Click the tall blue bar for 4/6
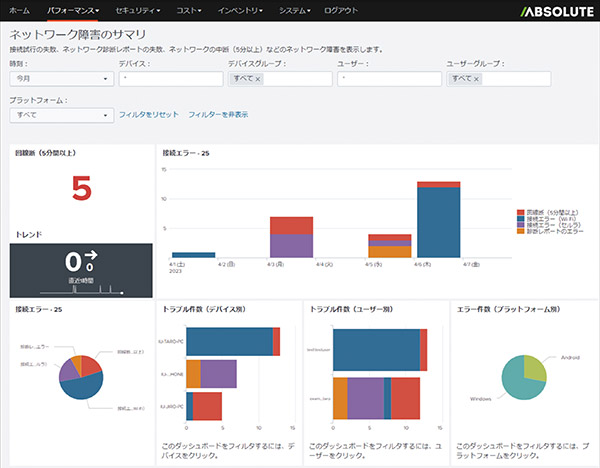Image resolution: width=600 pixels, height=468 pixels. (437, 222)
